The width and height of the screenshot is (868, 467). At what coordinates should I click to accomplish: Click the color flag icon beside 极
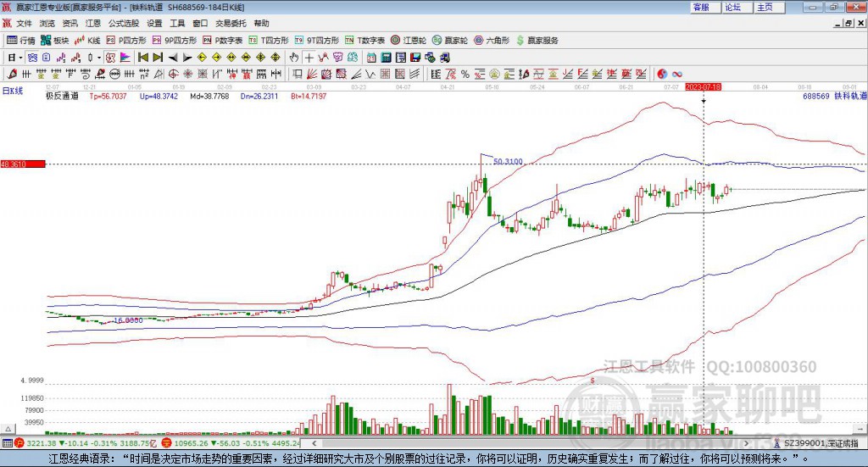coord(125,58)
